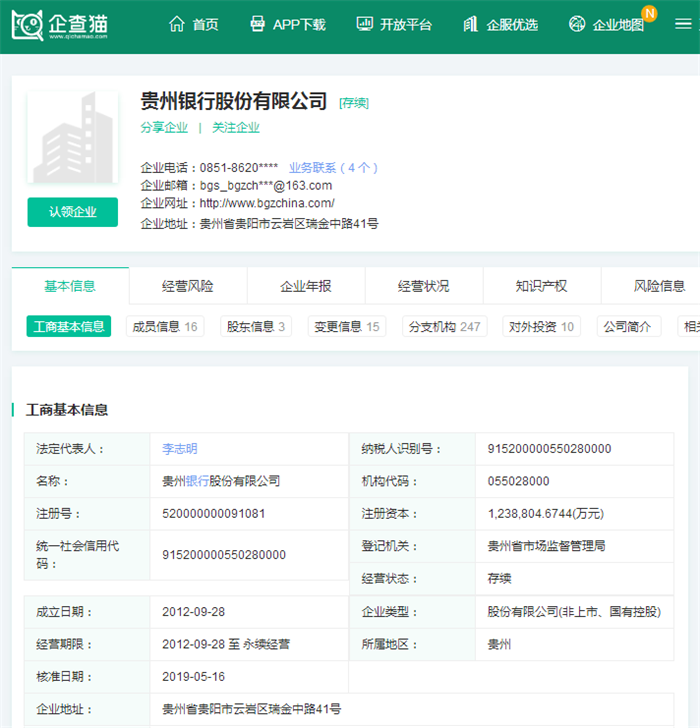Click the 关注企业 link

236,128
